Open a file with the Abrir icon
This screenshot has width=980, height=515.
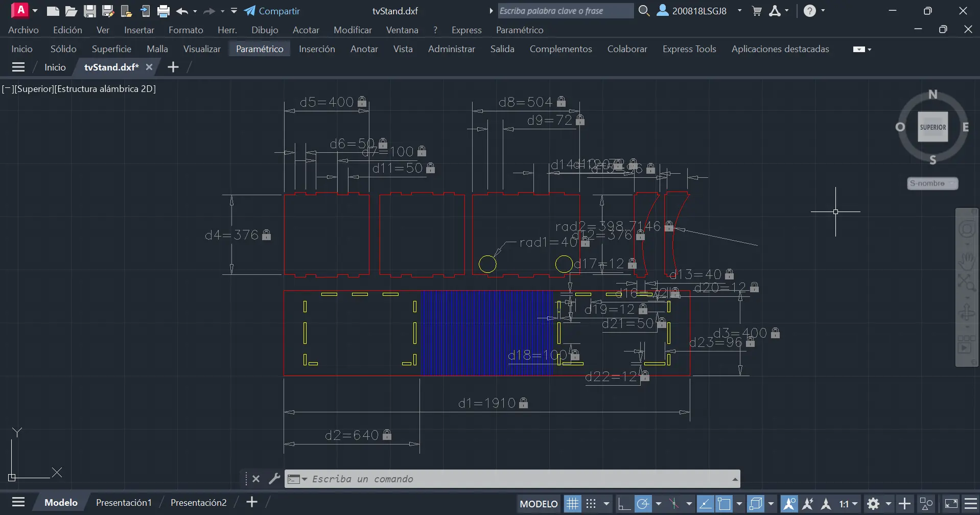pos(71,11)
